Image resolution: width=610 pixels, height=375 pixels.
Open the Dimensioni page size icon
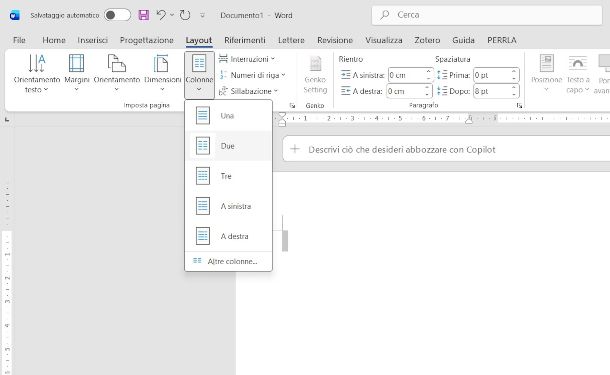tap(161, 63)
